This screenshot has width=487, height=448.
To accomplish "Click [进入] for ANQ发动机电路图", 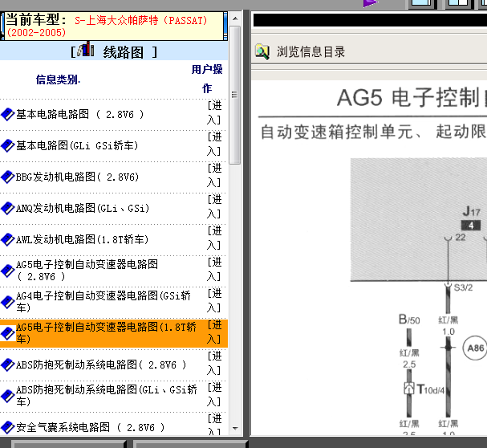I will [214, 206].
